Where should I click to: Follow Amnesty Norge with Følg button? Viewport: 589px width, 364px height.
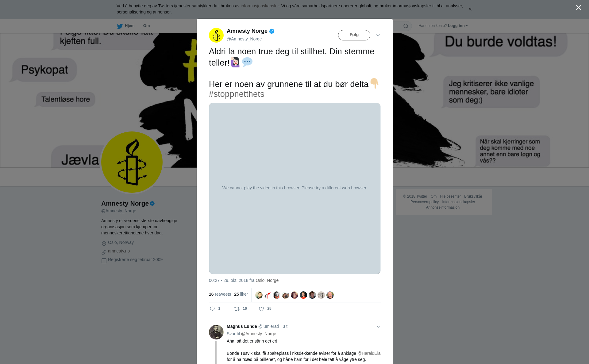tap(354, 35)
